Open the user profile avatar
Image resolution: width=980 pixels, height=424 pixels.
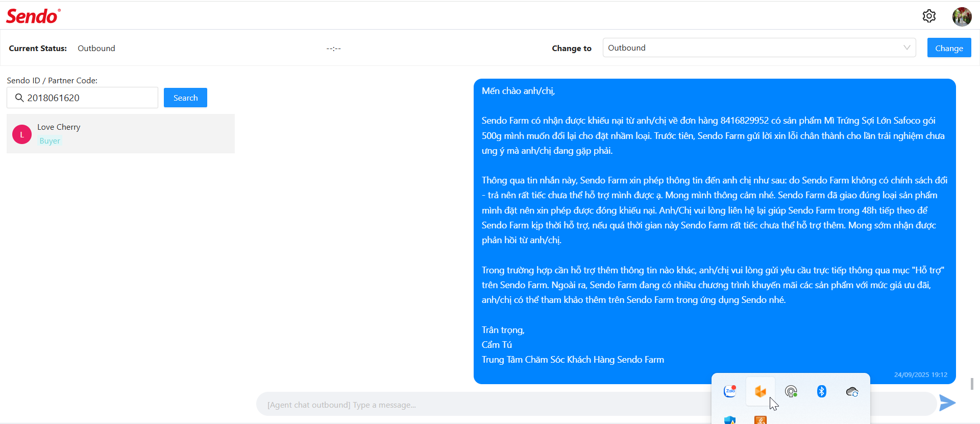962,16
